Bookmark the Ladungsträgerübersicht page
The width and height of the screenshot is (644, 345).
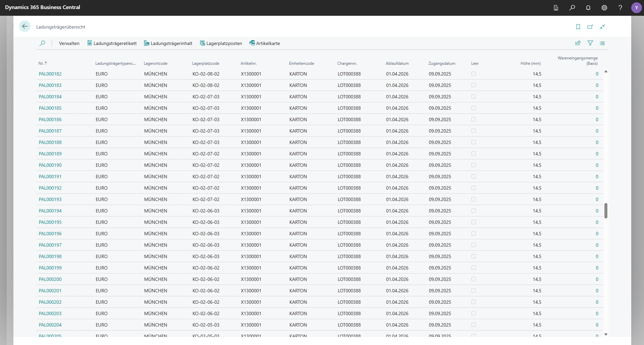coord(578,27)
